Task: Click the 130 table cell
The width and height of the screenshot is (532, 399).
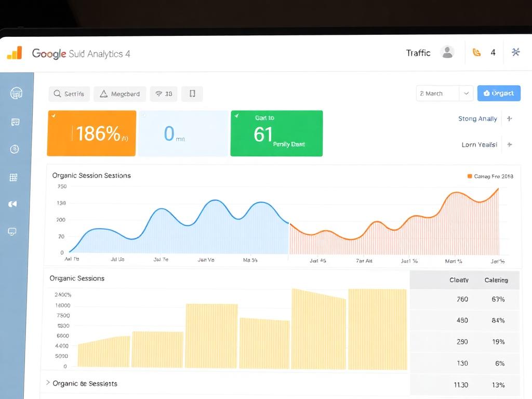Action: [x=462, y=363]
